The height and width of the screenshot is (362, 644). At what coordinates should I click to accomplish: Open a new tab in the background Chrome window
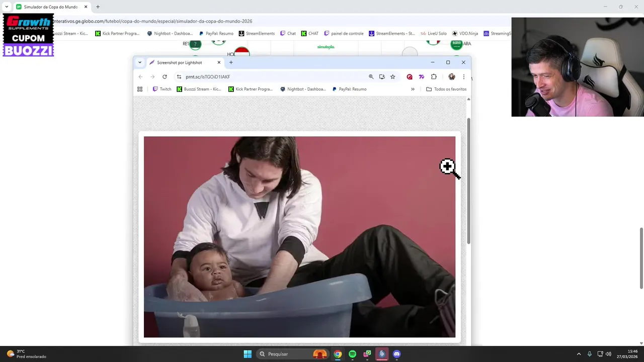coord(98,7)
